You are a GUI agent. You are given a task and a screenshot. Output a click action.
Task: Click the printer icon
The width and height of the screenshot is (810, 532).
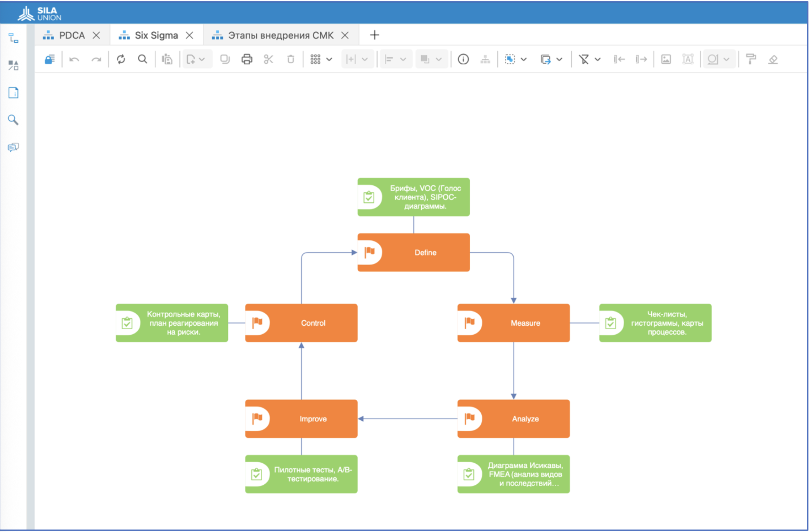click(x=247, y=59)
